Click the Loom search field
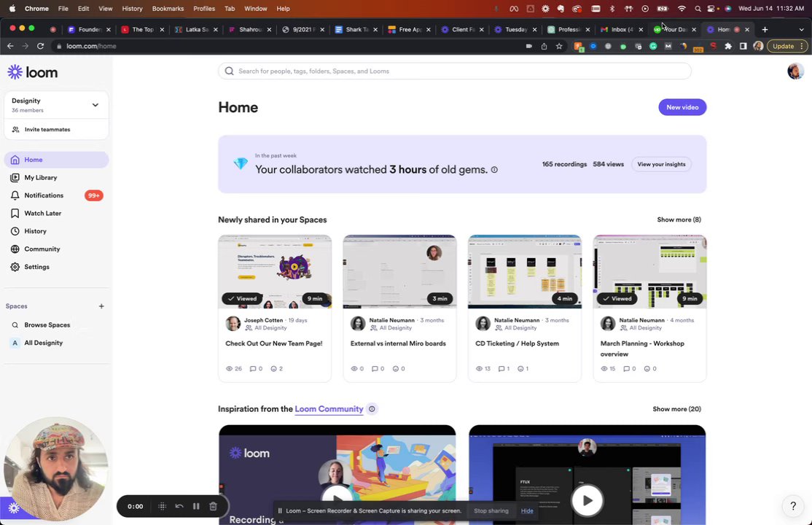 455,71
